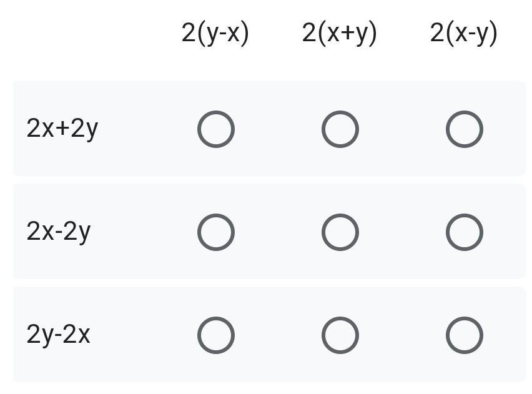The height and width of the screenshot is (394, 532).
Task: Mark 2(x+y) for the 2y-2x row
Action: (x=340, y=335)
